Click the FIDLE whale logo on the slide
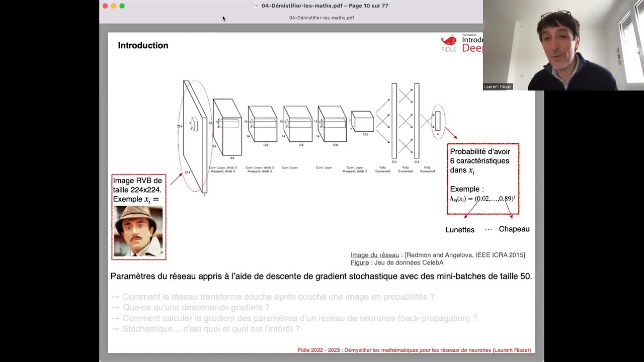 pos(449,43)
